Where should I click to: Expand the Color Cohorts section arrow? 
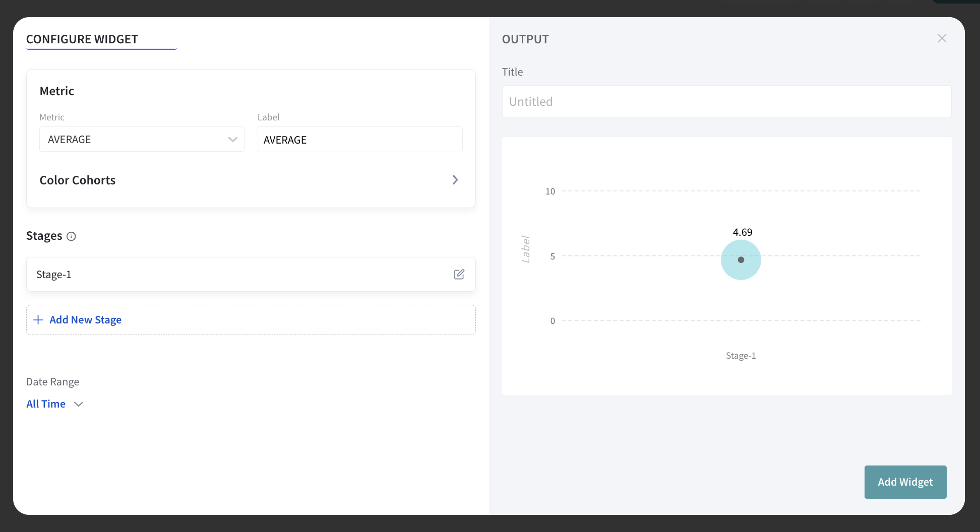tap(455, 180)
